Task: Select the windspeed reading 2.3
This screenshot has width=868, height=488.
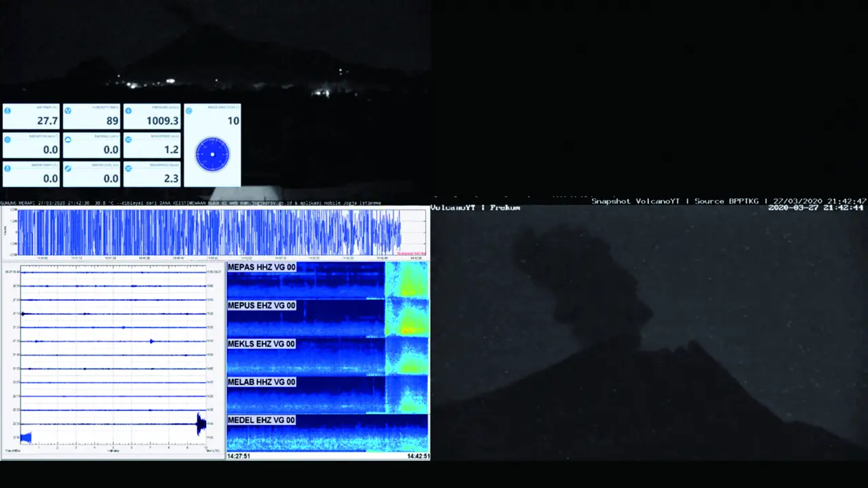Action: pos(172,179)
